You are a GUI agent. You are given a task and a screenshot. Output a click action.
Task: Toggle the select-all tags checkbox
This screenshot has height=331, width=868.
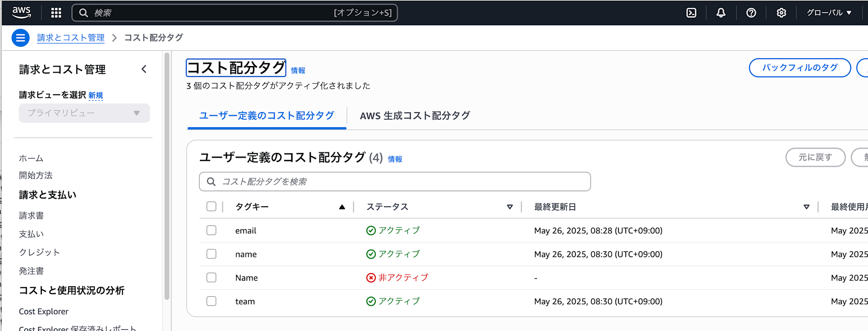pos(211,206)
